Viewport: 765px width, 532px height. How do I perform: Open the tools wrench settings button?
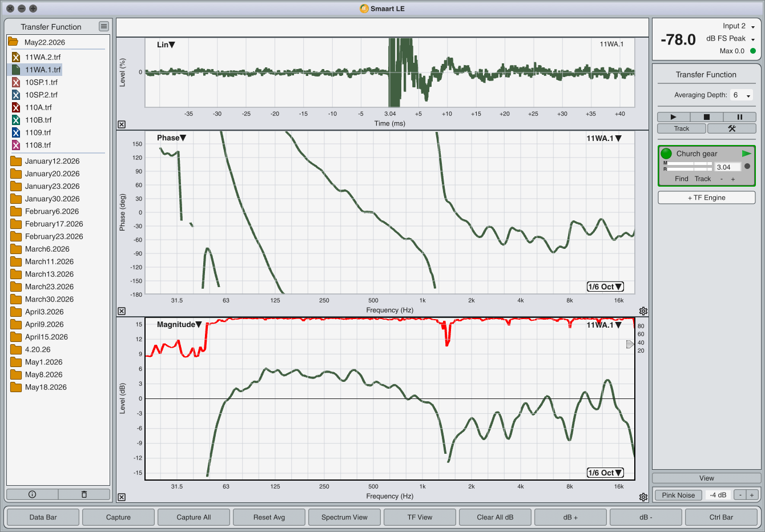tap(731, 128)
